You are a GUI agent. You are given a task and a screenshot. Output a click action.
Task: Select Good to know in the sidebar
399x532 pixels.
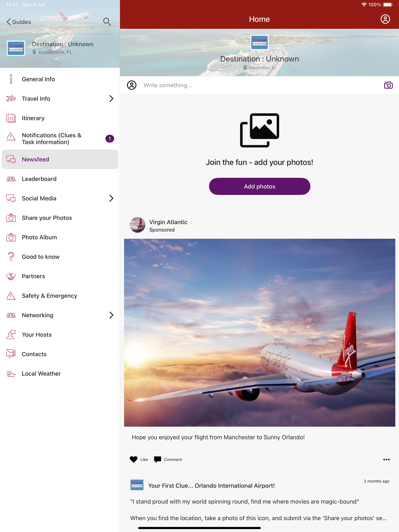[41, 257]
